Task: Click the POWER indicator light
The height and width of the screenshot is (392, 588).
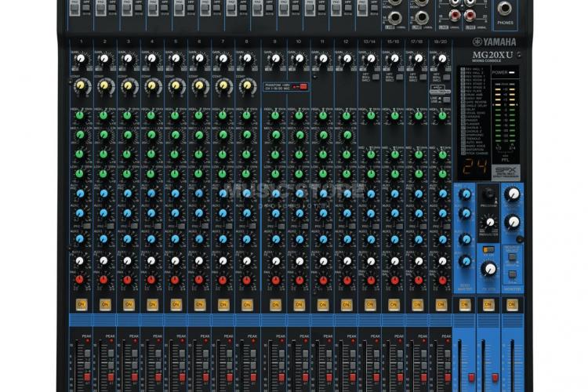Action: click(511, 72)
